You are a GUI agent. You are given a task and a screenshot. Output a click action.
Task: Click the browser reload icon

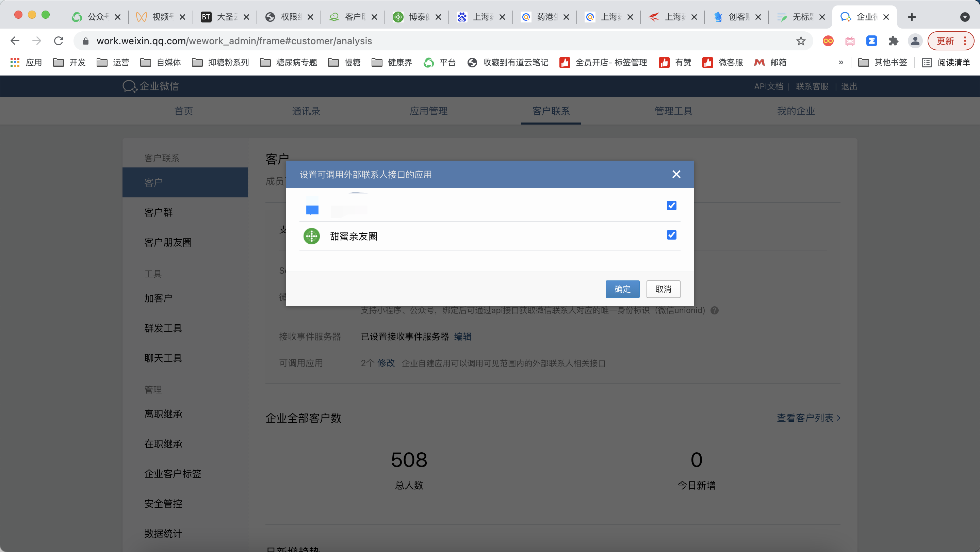point(59,41)
